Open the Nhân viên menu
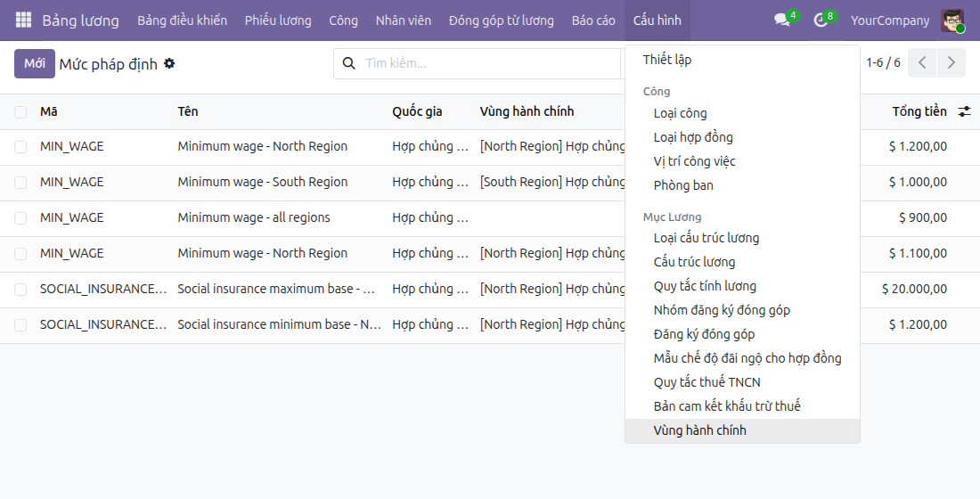 click(x=403, y=20)
